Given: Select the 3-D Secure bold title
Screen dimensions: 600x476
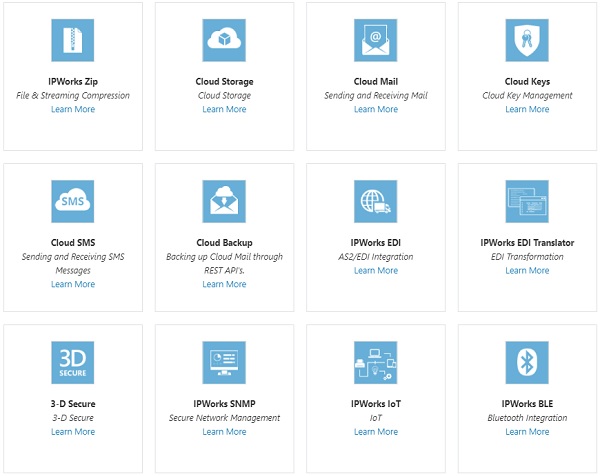Looking at the screenshot, I should coord(73,404).
